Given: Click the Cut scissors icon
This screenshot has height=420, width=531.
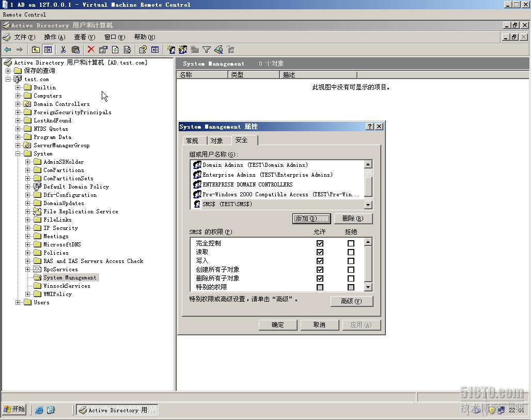Looking at the screenshot, I should 63,50.
